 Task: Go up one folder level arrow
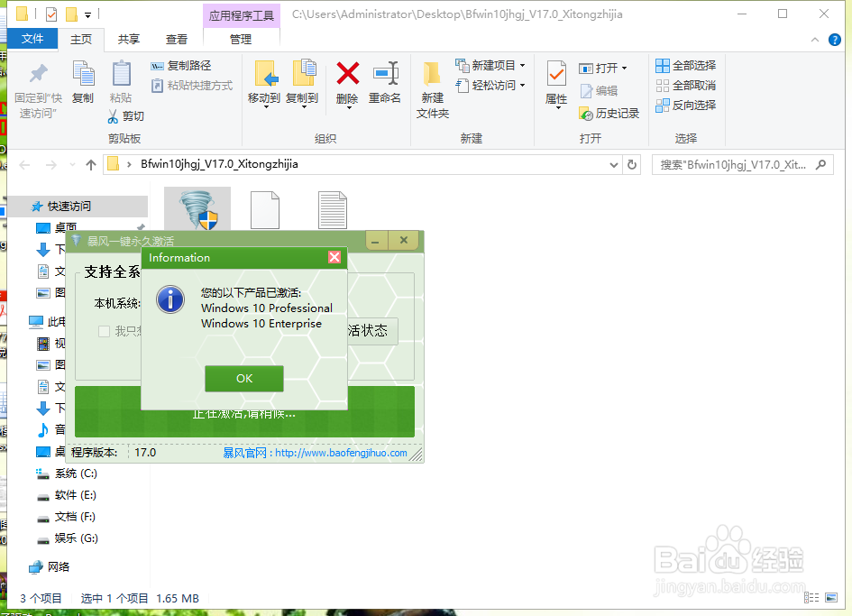[x=91, y=165]
